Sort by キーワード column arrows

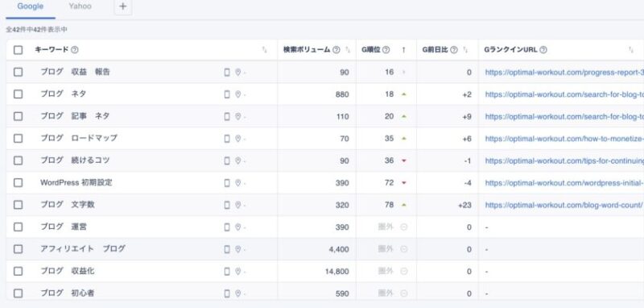tap(264, 50)
